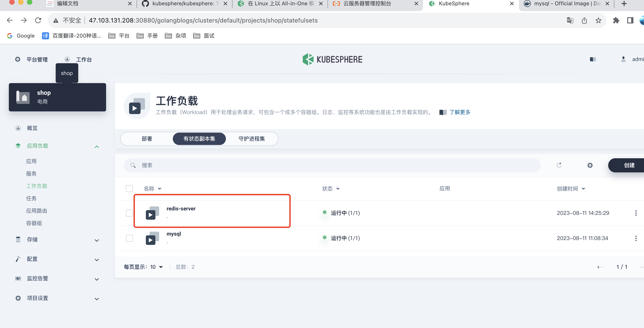Open the 应用路由 sidebar item
Image resolution: width=644 pixels, height=328 pixels.
pos(36,211)
